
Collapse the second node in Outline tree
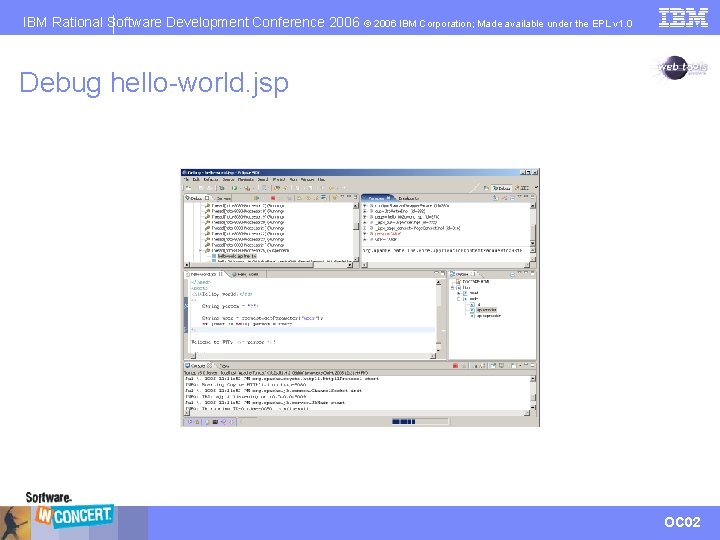tap(453, 287)
